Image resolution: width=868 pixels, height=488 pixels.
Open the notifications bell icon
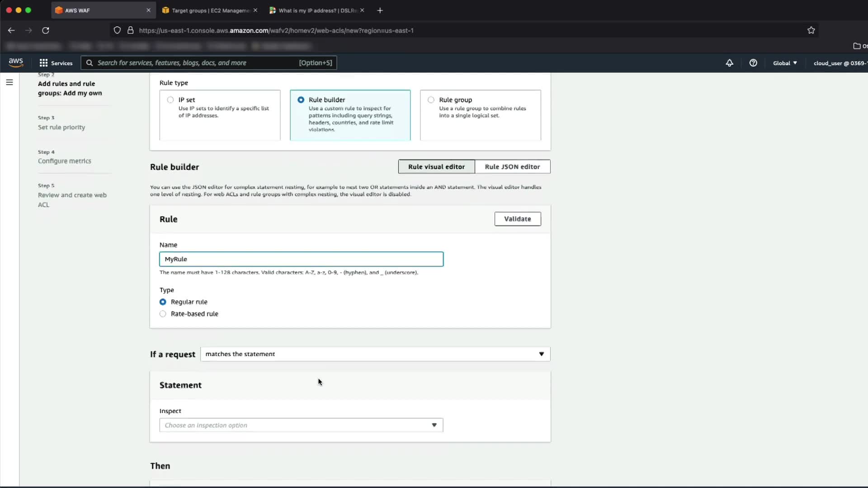click(729, 63)
